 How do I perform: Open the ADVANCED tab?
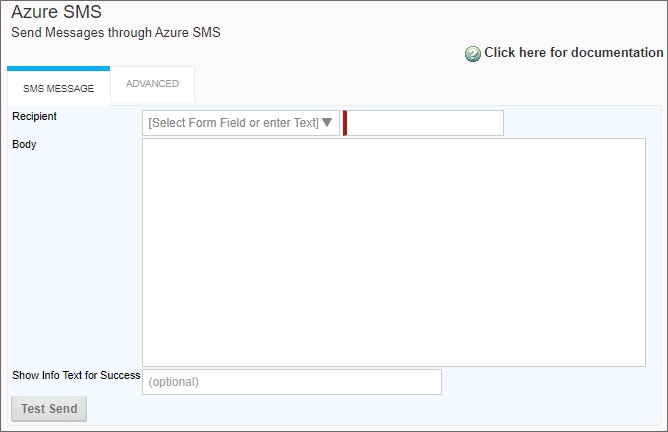click(x=152, y=84)
